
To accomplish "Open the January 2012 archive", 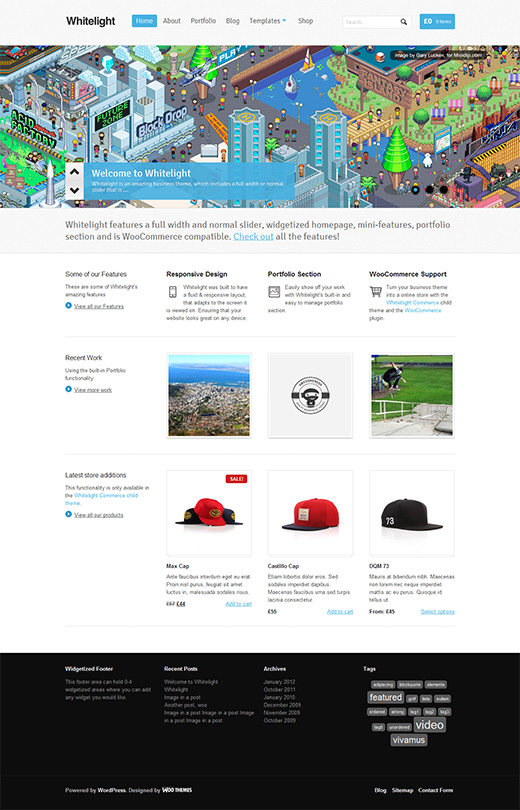I will click(x=279, y=682).
